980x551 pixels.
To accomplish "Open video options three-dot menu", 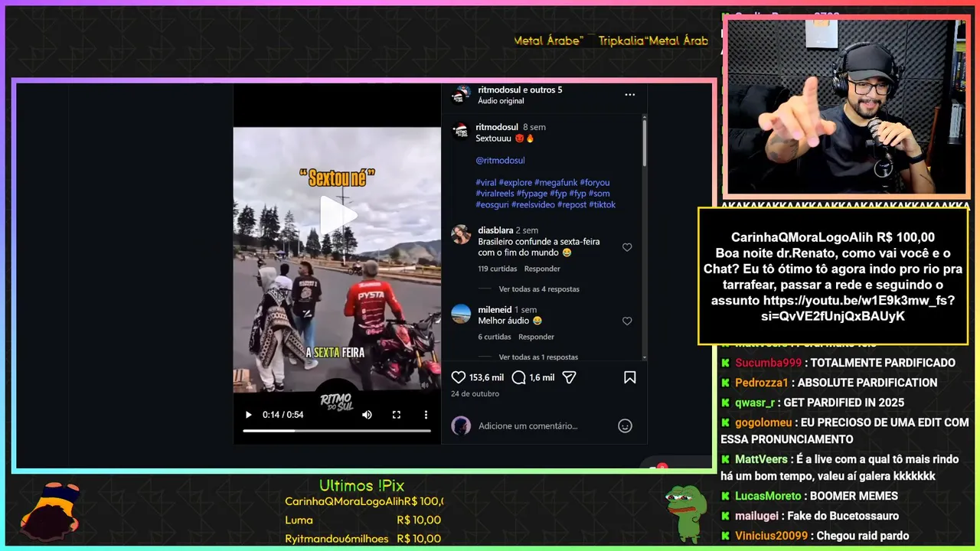I will click(426, 415).
